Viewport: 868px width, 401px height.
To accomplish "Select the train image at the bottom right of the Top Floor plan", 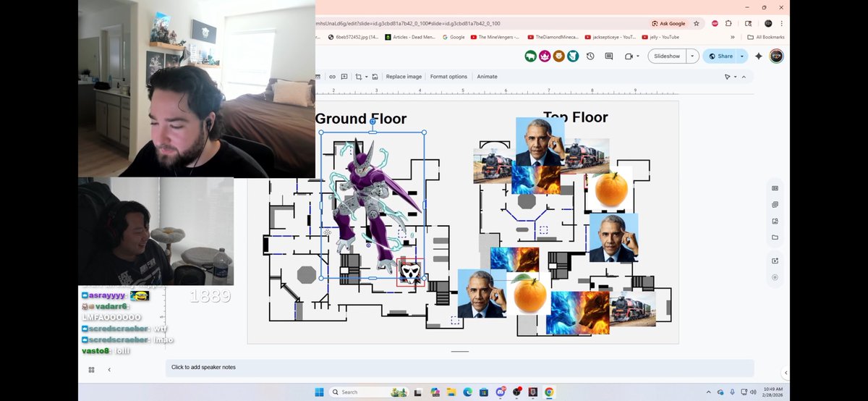I will (633, 309).
